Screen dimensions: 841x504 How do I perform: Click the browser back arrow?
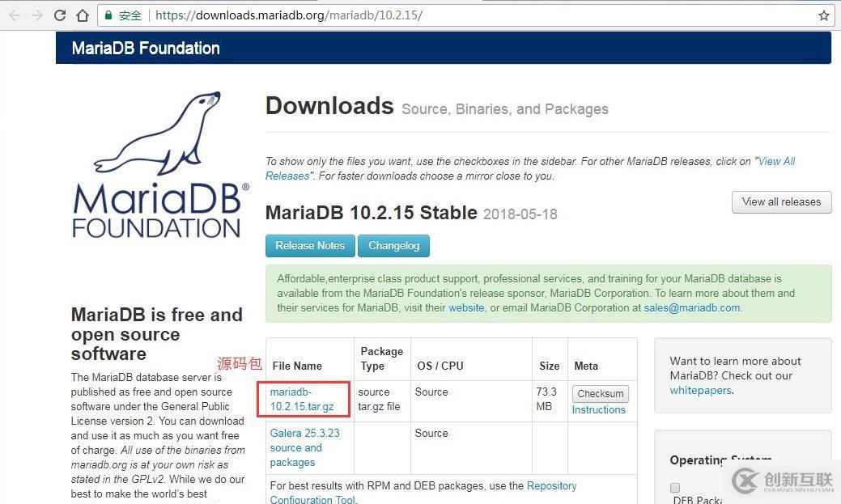point(15,15)
